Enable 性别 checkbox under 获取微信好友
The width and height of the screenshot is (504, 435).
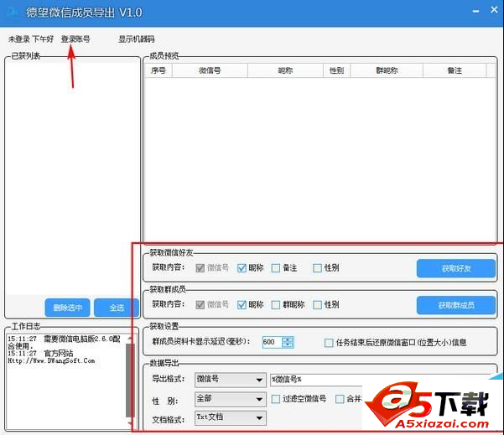[x=317, y=268]
